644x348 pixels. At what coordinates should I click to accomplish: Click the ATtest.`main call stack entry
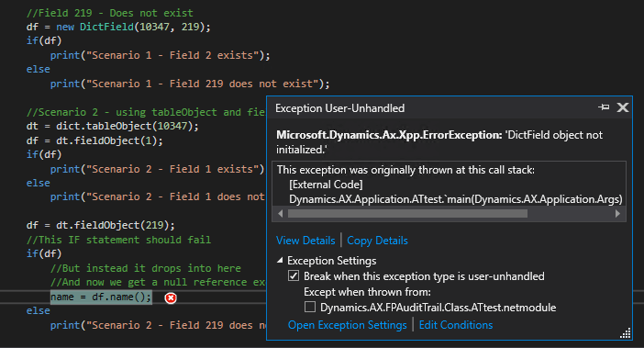pos(456,199)
